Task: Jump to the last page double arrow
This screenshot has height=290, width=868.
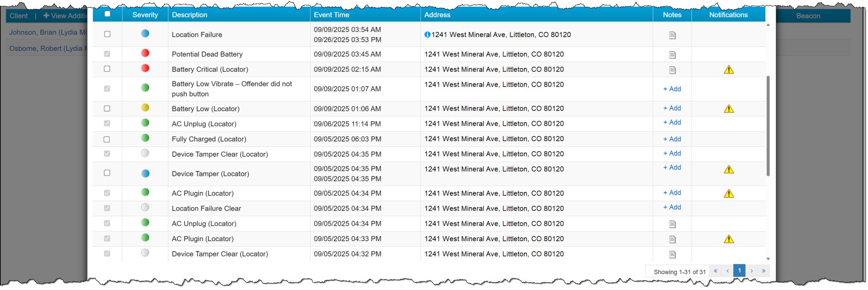Action: pos(763,271)
